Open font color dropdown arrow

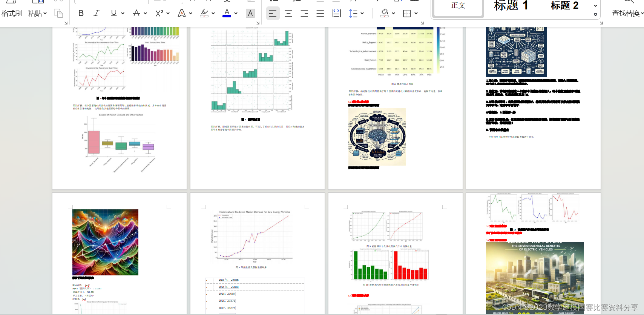pos(236,13)
